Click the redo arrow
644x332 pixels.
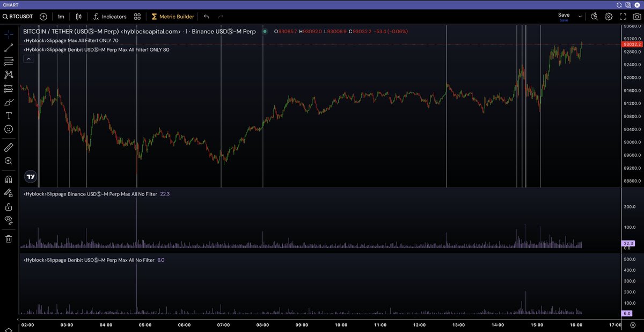coord(221,17)
